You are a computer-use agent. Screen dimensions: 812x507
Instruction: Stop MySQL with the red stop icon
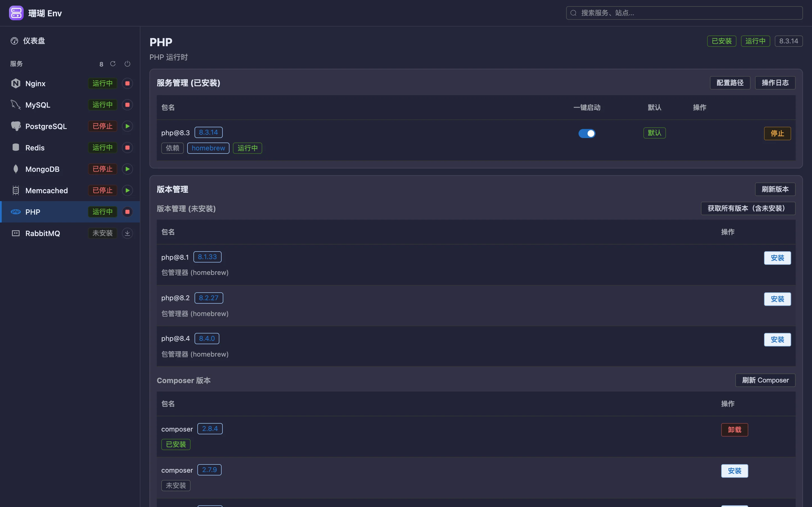(x=127, y=105)
